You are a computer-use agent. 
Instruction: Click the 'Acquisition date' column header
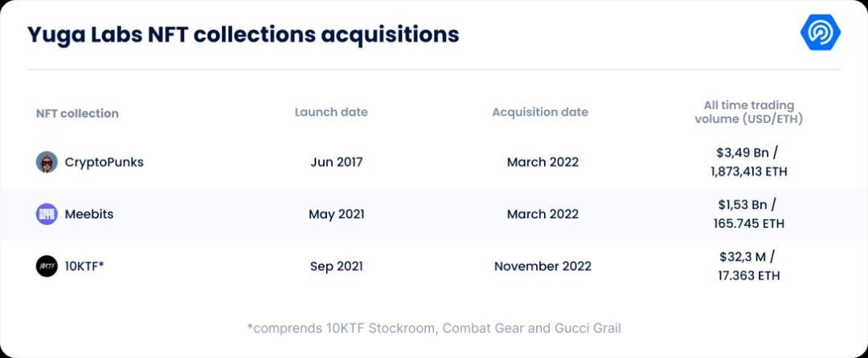[x=540, y=112]
